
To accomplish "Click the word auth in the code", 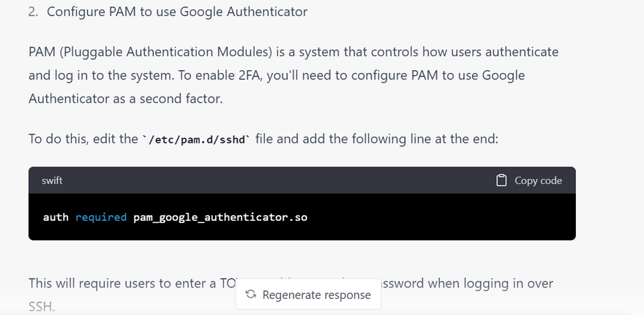I will click(56, 218).
